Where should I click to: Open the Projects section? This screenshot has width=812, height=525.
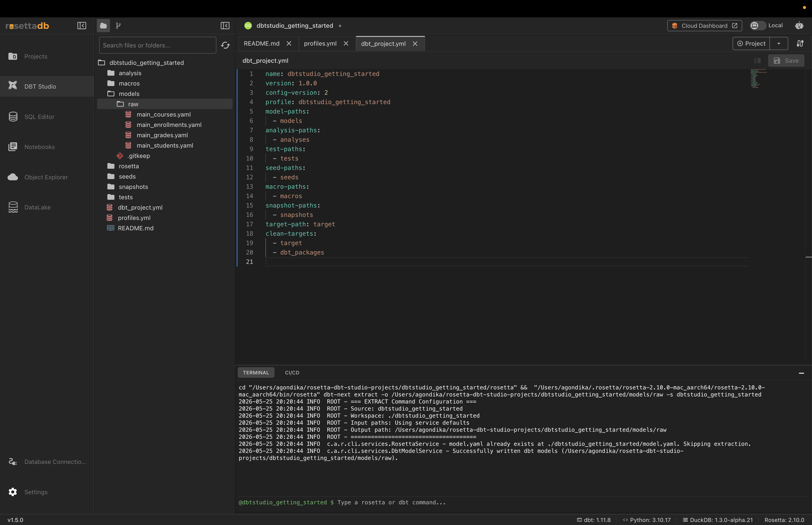(x=47, y=56)
